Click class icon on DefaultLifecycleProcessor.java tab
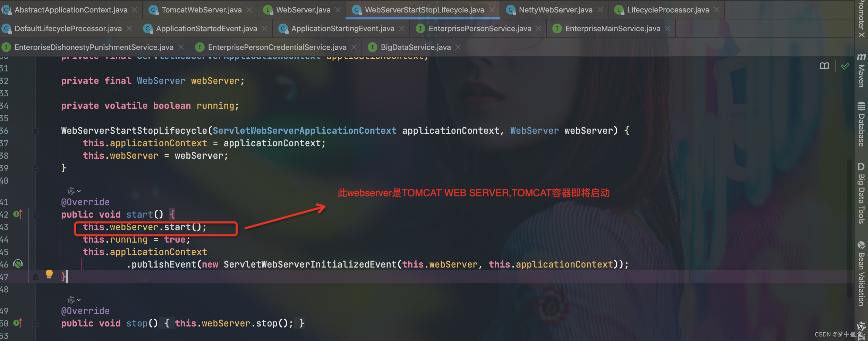 pos(6,29)
